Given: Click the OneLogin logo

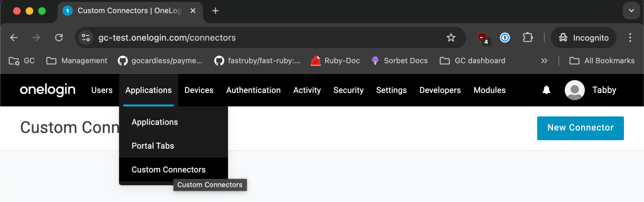Looking at the screenshot, I should pos(47,90).
